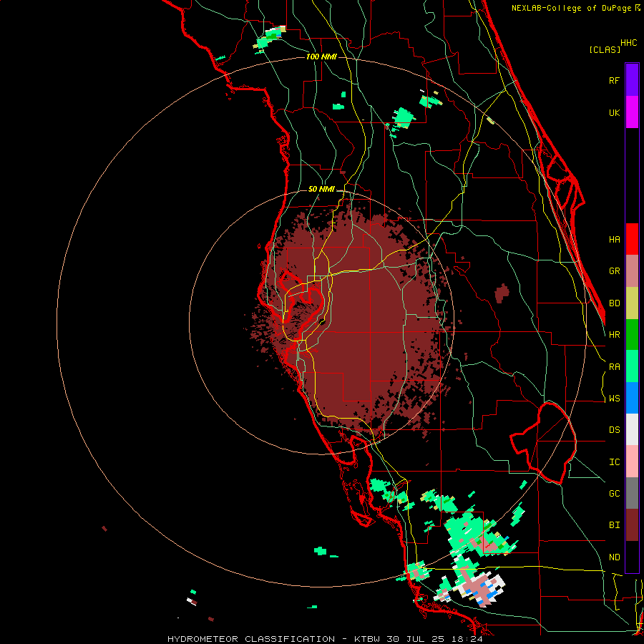Viewport: 644px width, 644px height.
Task: Click the GC legend label
Action: [614, 494]
